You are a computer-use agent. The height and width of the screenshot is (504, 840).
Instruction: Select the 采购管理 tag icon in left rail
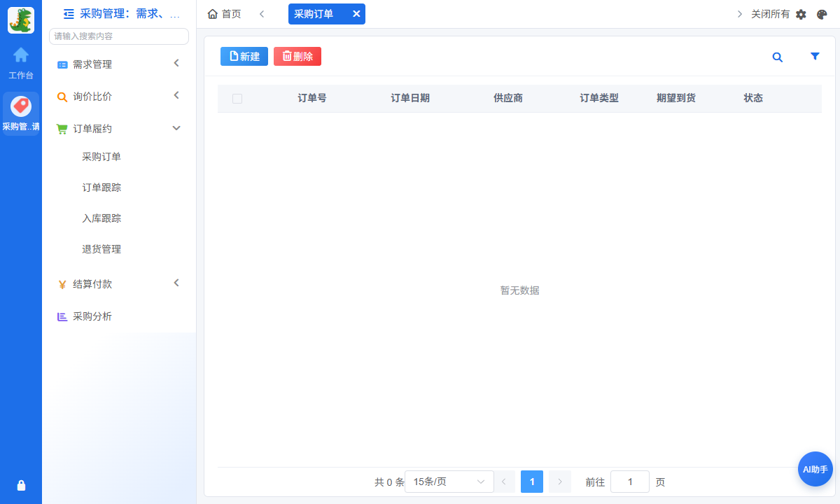point(21,106)
